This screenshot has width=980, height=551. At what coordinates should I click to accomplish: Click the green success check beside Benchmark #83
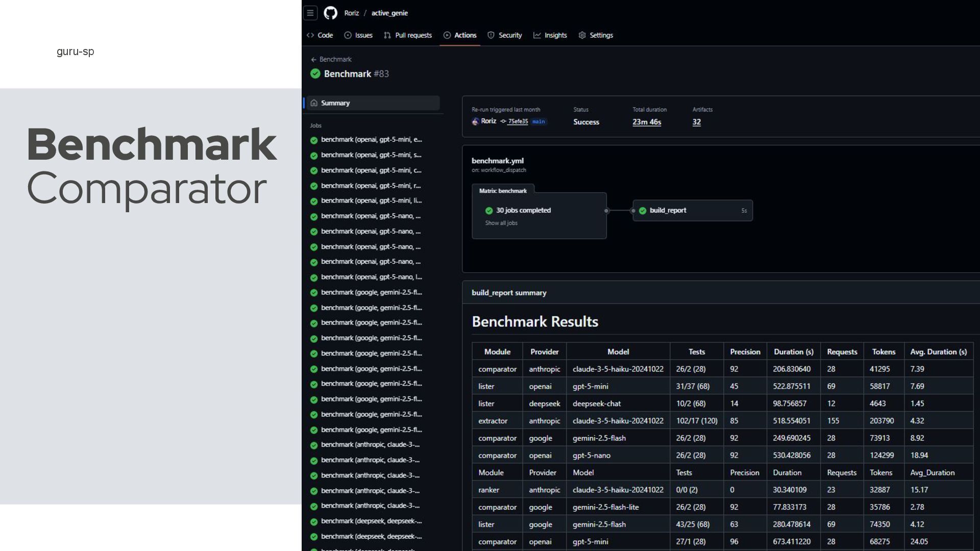point(315,74)
